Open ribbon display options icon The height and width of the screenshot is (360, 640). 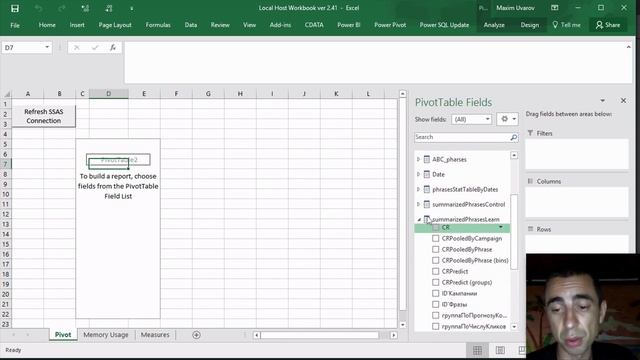pos(554,8)
